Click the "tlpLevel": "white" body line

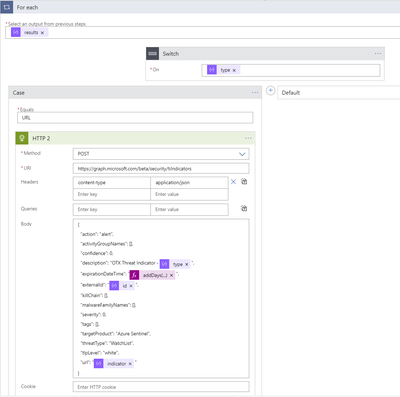100,353
